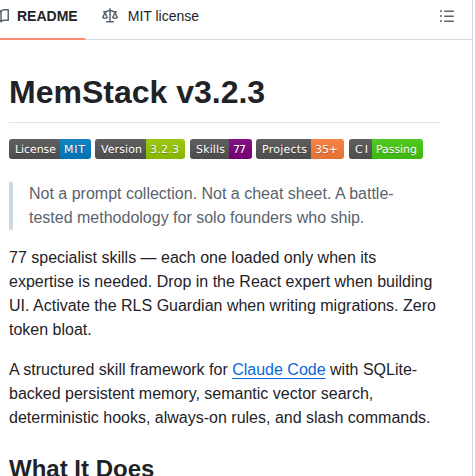Image resolution: width=475 pixels, height=476 pixels.
Task: Click the quote "Not a prompt collection" line
Action: pyautogui.click(x=211, y=194)
